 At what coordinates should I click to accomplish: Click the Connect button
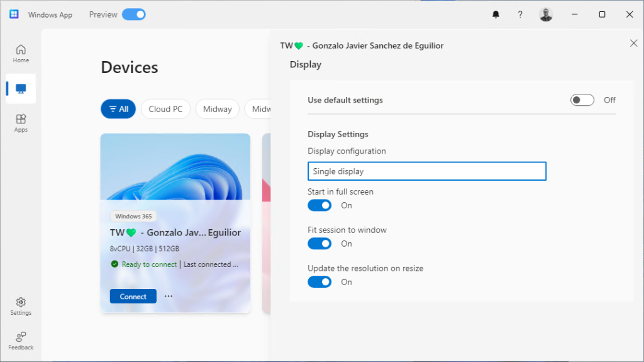pyautogui.click(x=133, y=297)
